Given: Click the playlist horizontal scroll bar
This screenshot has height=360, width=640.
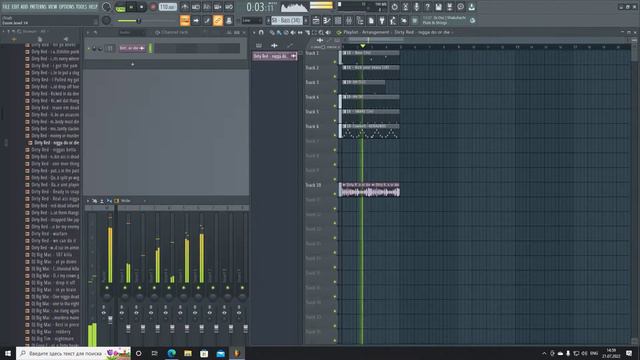Looking at the screenshot, I should [x=376, y=40].
